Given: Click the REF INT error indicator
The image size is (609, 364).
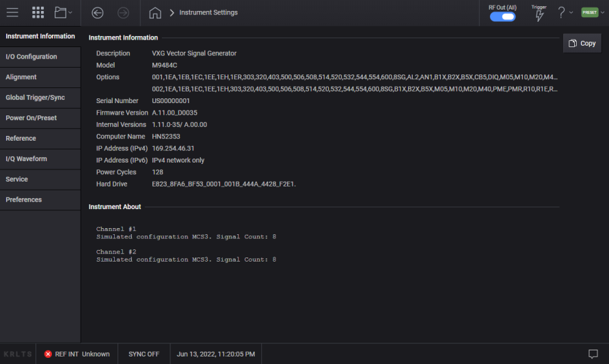Looking at the screenshot, I should [x=77, y=354].
